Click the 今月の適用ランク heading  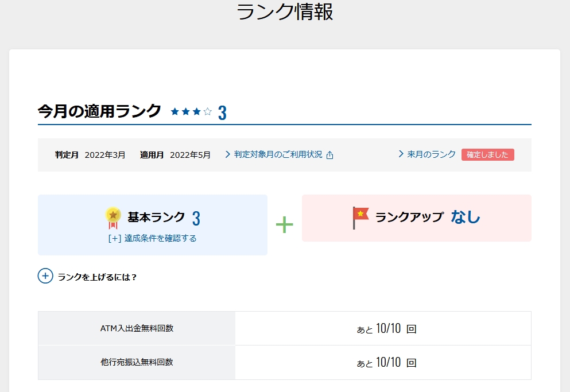pos(99,111)
